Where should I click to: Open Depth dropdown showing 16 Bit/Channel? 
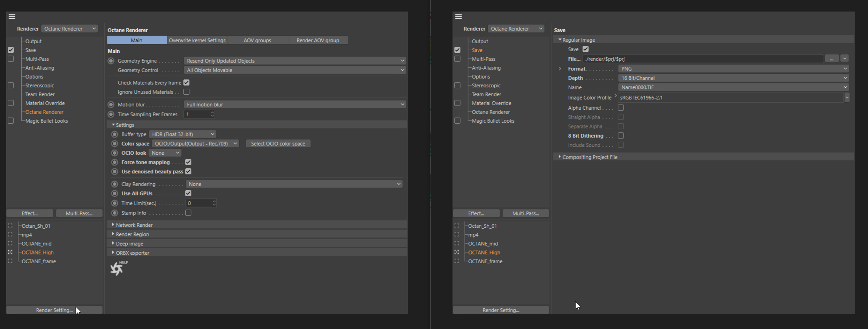[734, 78]
